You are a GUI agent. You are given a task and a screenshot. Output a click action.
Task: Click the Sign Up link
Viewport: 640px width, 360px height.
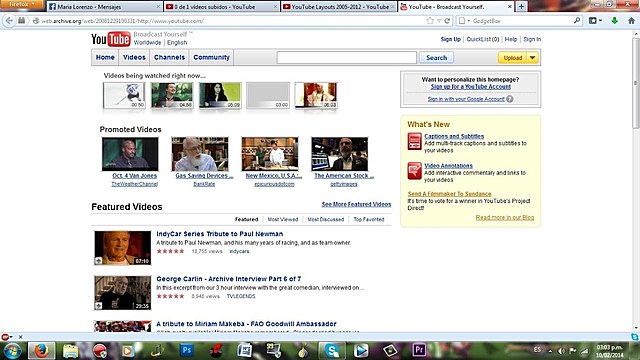click(451, 39)
